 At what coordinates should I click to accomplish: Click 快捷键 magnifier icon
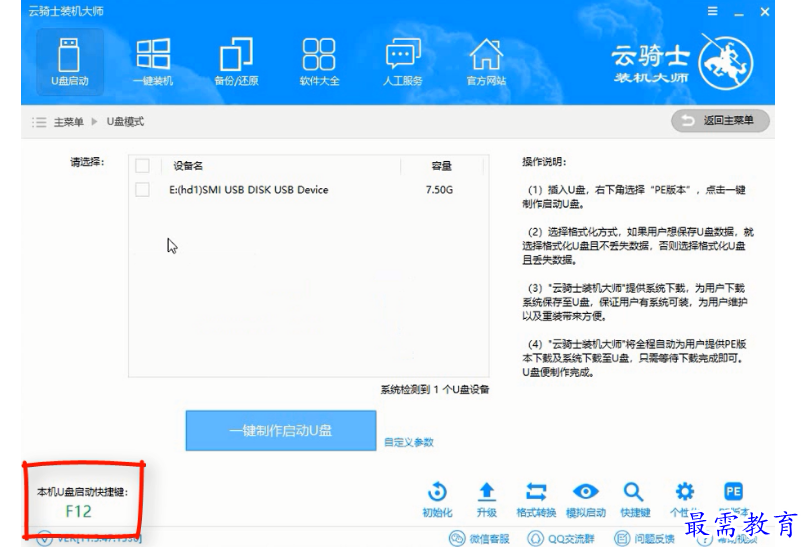click(x=634, y=499)
